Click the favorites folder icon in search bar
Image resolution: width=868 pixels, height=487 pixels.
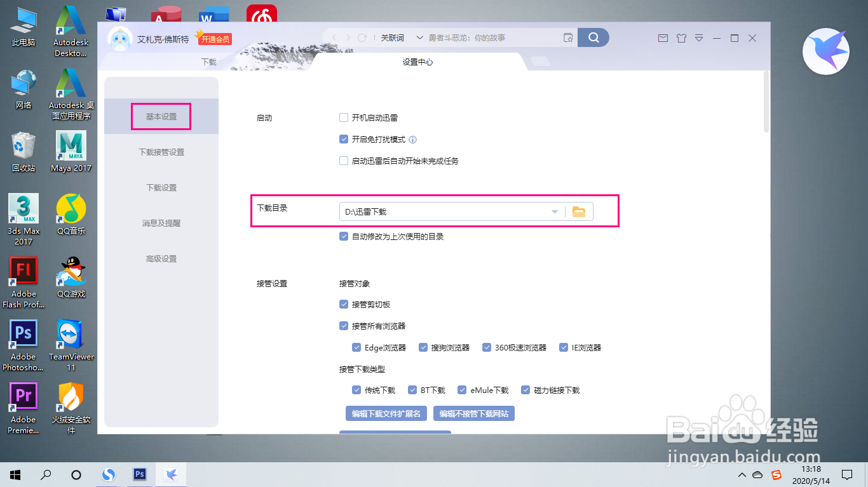point(569,37)
